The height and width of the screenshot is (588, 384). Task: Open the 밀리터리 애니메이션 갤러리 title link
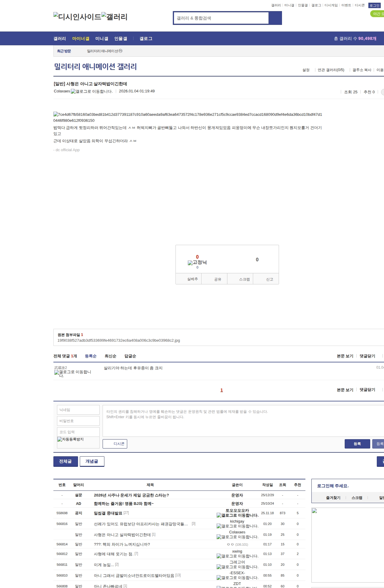(x=95, y=67)
